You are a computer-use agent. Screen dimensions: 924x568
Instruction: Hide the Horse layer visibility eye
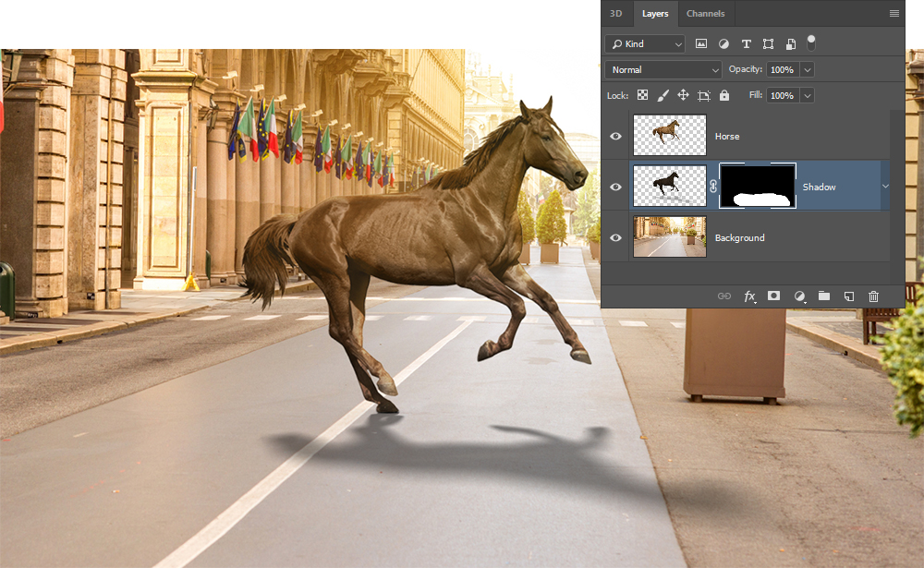[x=616, y=136]
